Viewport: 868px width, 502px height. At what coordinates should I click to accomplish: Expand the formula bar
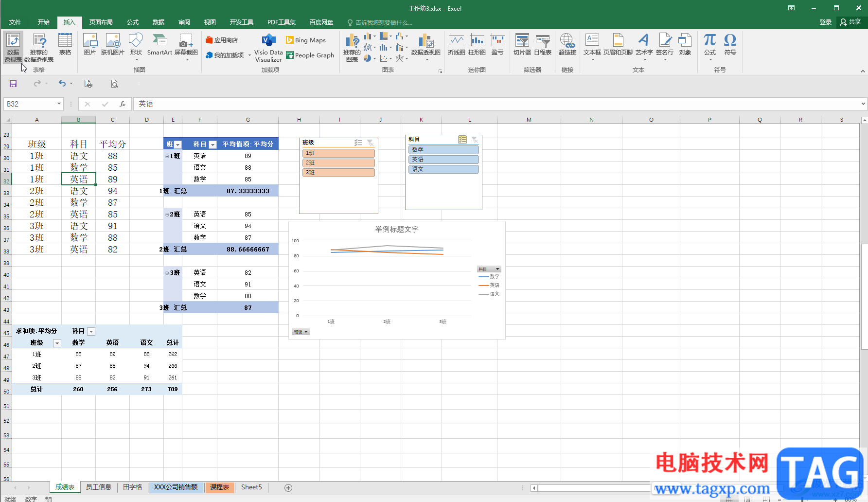[x=863, y=104]
